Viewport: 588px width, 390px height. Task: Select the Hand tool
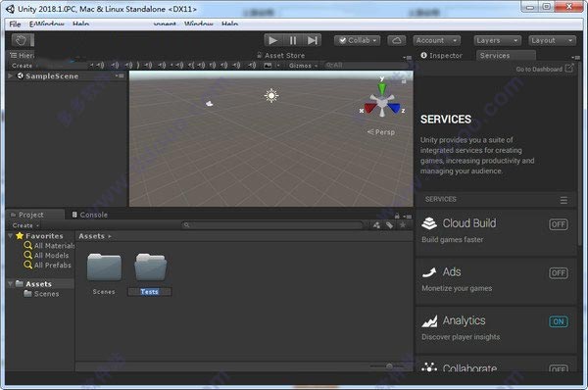pyautogui.click(x=21, y=40)
